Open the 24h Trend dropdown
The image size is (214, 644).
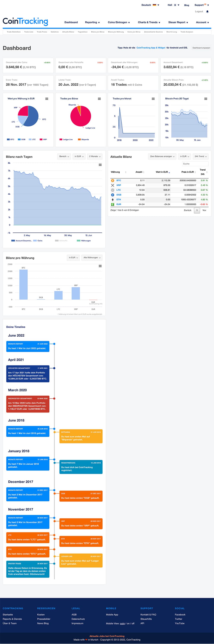(201, 157)
